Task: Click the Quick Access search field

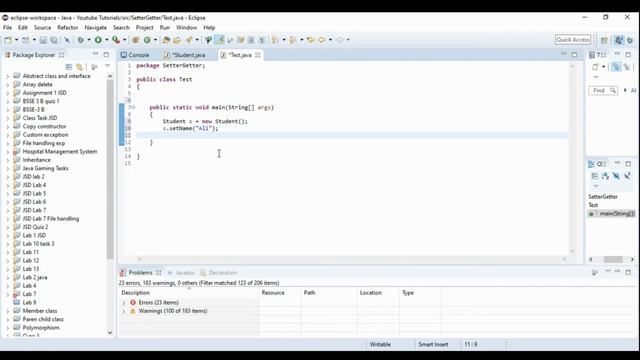Action: pos(573,40)
